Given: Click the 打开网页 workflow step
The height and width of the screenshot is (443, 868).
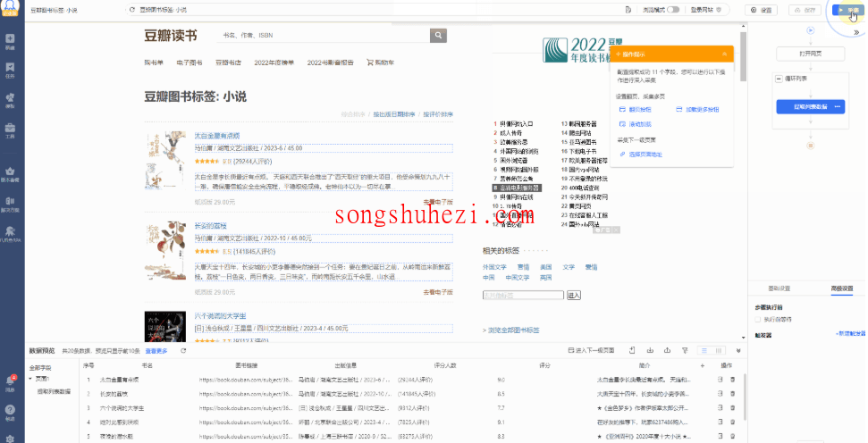Looking at the screenshot, I should 811,54.
